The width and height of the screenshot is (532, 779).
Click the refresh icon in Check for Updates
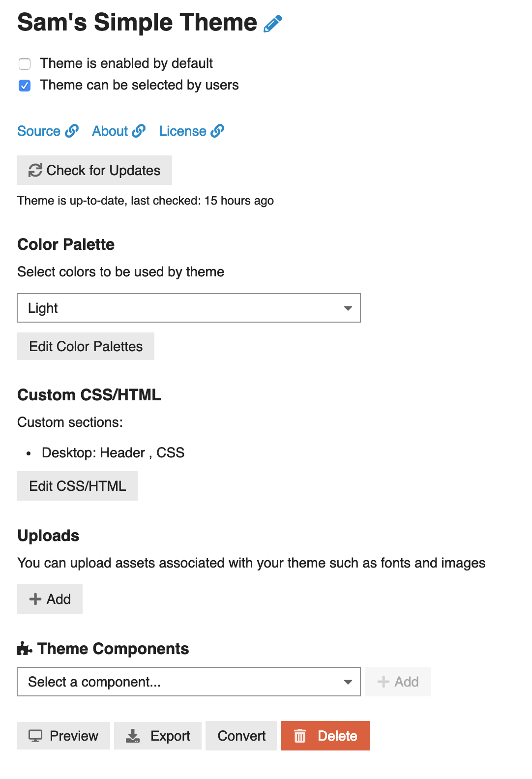click(x=35, y=171)
